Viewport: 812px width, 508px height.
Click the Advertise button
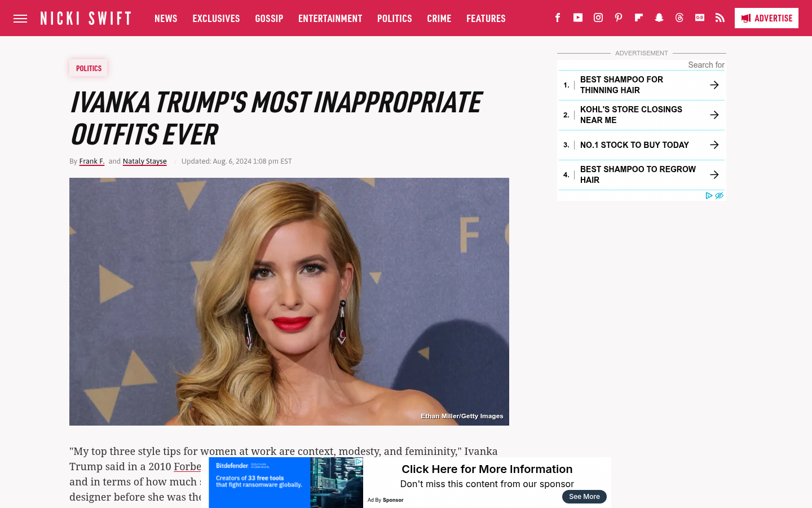tap(766, 18)
